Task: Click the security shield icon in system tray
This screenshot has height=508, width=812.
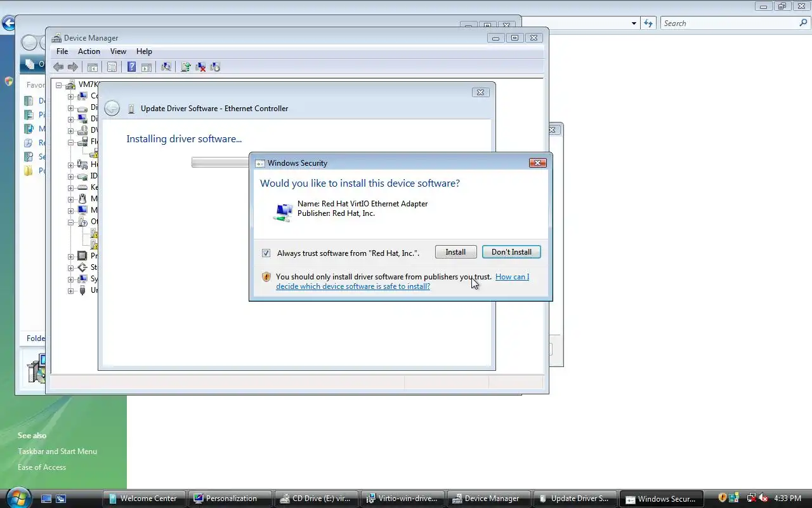Action: click(723, 498)
